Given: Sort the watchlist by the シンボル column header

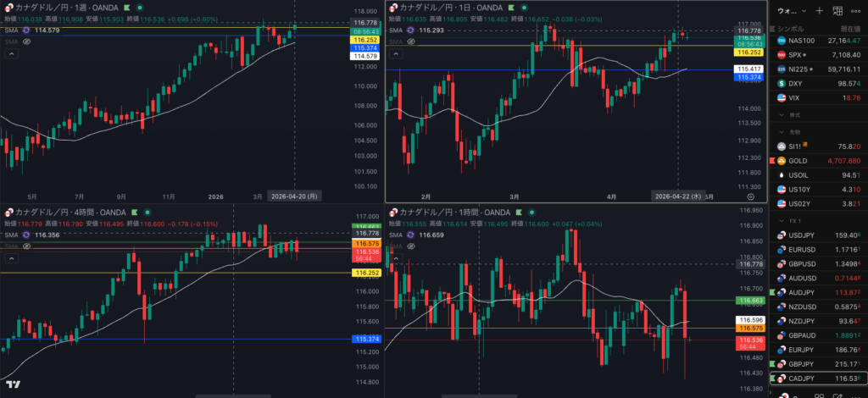Looking at the screenshot, I should [793, 28].
